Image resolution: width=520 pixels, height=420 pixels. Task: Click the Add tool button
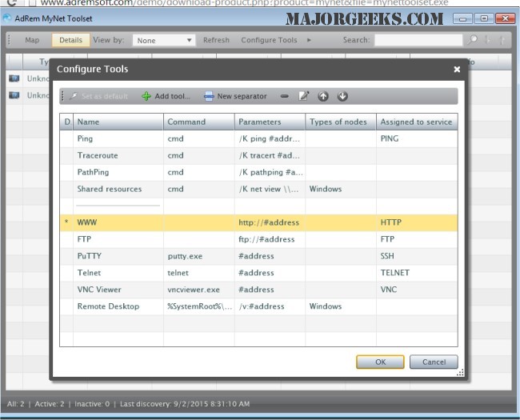[x=166, y=96]
